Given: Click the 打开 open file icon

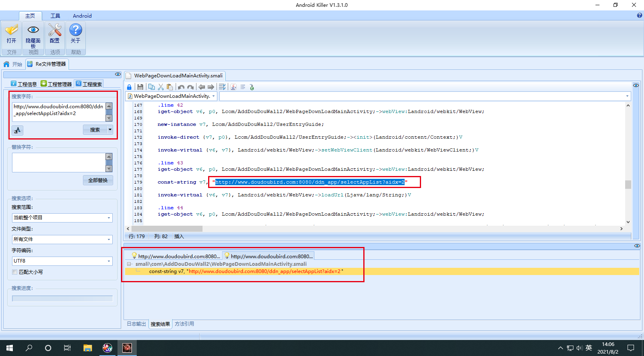Looking at the screenshot, I should tap(12, 30).
